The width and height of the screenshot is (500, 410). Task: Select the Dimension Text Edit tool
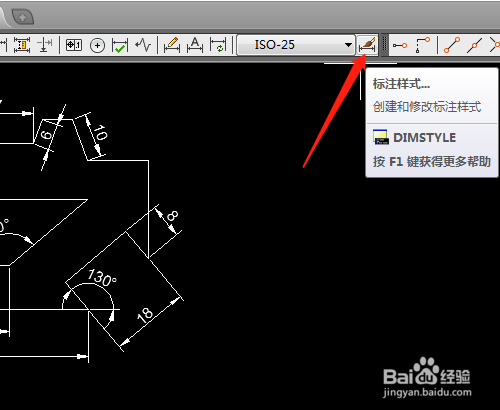[195, 45]
